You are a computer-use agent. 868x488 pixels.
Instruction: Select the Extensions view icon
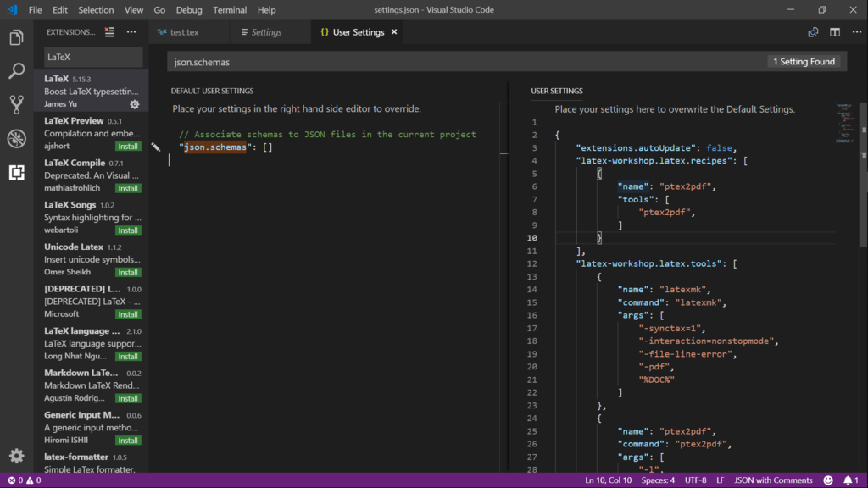(x=17, y=173)
